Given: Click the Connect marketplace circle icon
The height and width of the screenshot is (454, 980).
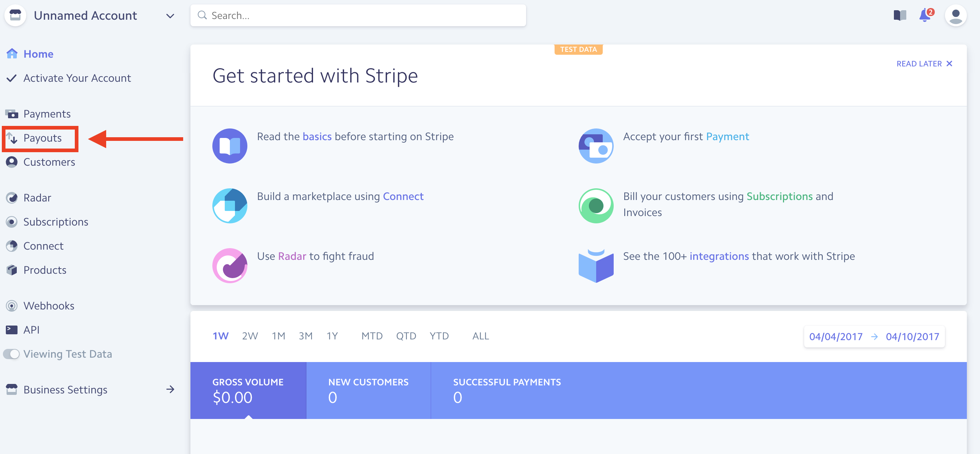Looking at the screenshot, I should coord(229,205).
